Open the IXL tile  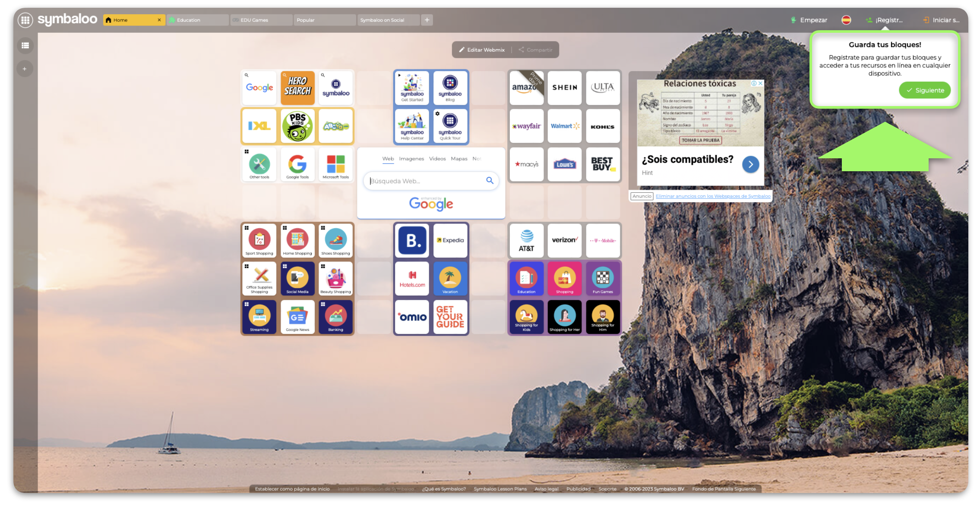(x=259, y=126)
